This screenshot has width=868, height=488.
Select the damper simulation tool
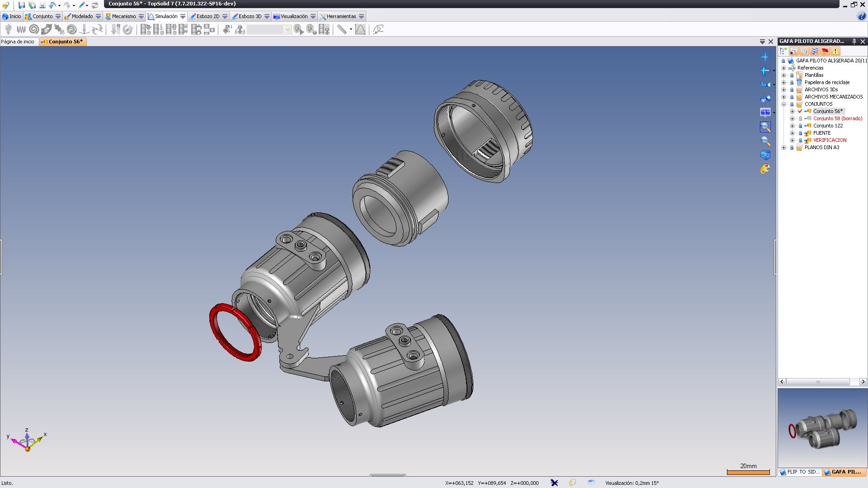[59, 29]
